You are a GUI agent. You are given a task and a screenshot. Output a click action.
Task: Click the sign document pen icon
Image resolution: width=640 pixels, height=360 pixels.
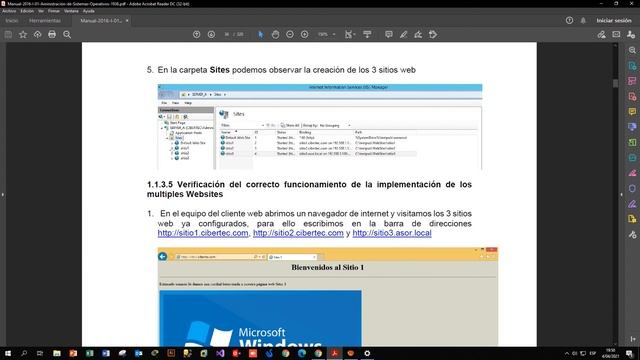[x=418, y=35]
